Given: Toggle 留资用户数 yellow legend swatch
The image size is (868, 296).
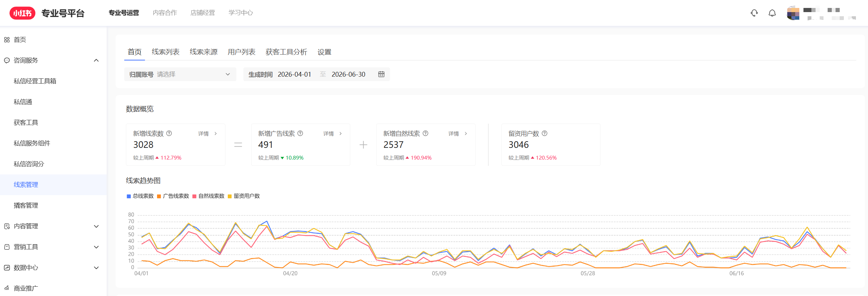Looking at the screenshot, I should [x=230, y=196].
